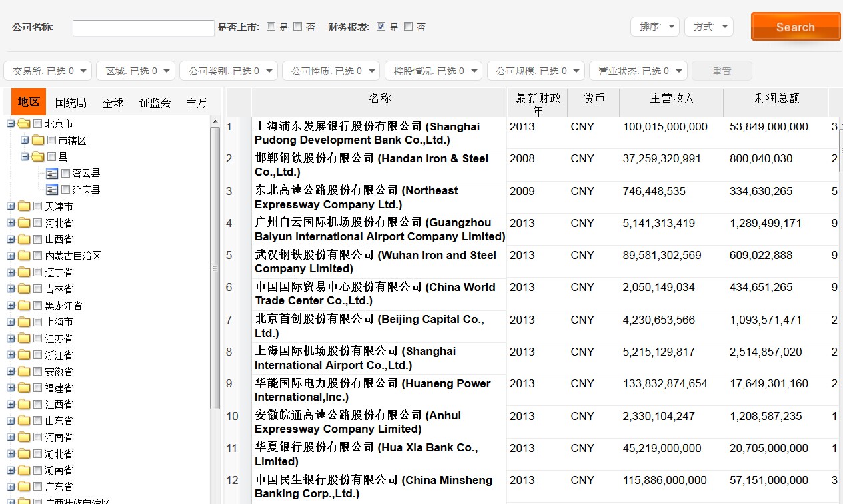Uncheck 财务报表 '是' checkbox

(381, 27)
